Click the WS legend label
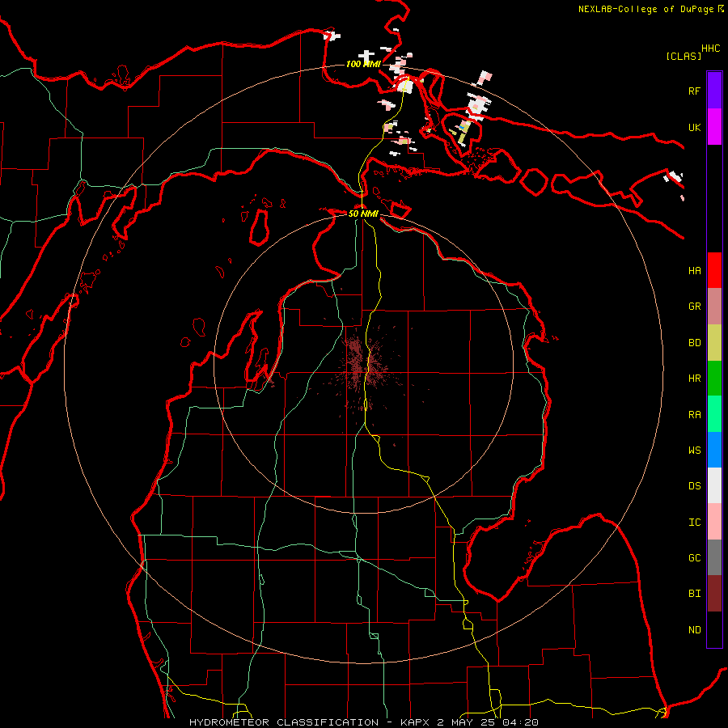This screenshot has height=728, width=728. point(694,451)
